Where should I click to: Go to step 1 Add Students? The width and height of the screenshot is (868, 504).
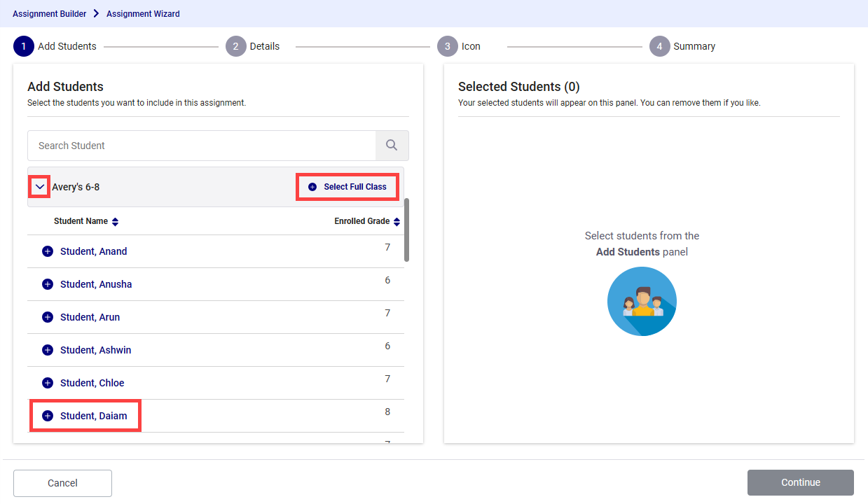55,46
